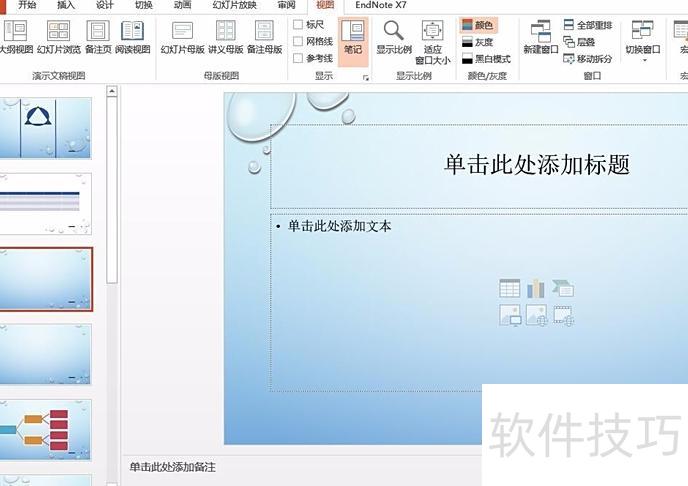Screen dimensions: 688x486
Task: Open the 插入 tab
Action: 66,5
